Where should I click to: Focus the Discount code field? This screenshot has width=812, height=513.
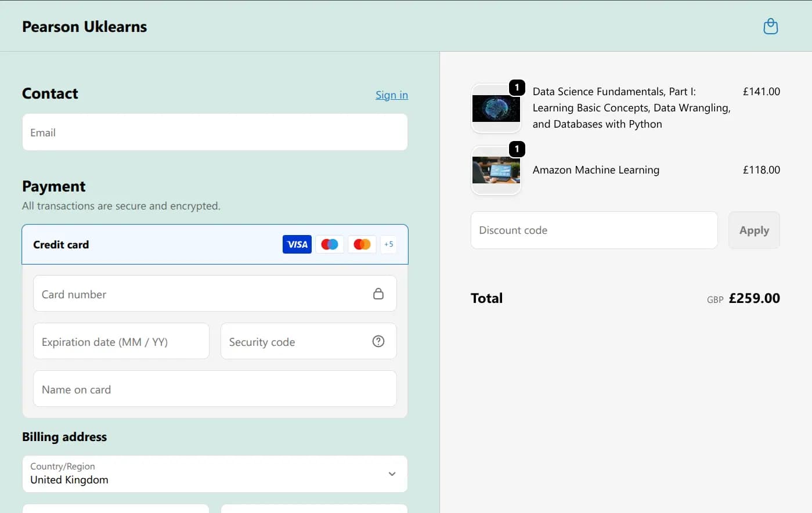[594, 230]
